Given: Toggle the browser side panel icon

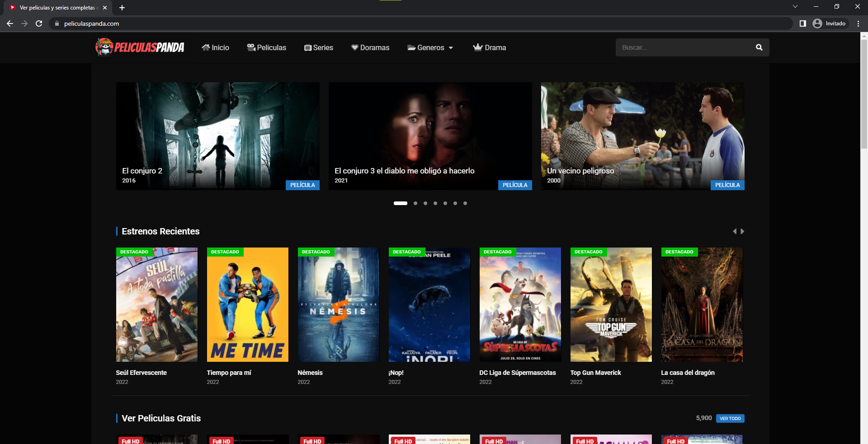Looking at the screenshot, I should pyautogui.click(x=802, y=23).
